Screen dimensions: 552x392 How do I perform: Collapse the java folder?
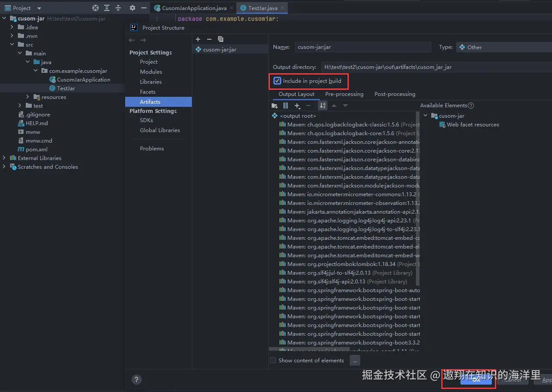coord(28,62)
